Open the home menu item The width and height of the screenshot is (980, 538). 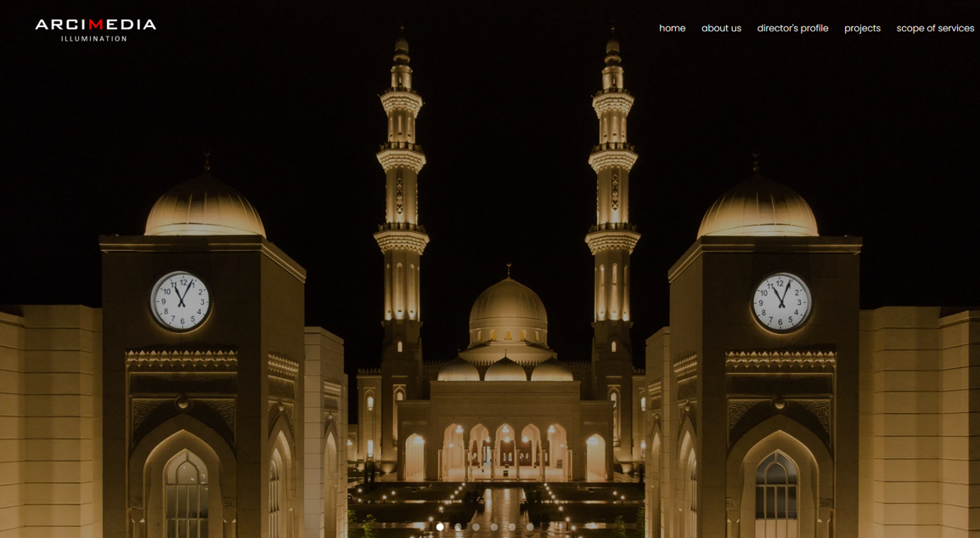(672, 28)
